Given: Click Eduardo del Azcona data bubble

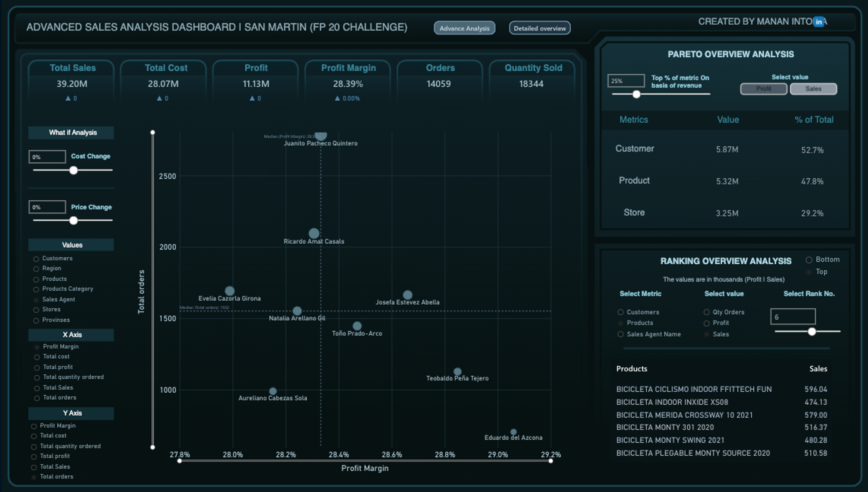Looking at the screenshot, I should point(513,432).
